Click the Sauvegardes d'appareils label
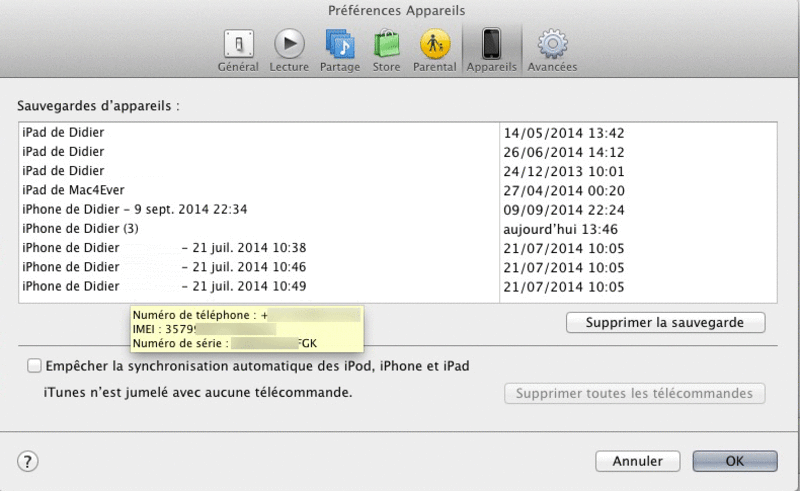Screen dimensions: 800x491 98,106
